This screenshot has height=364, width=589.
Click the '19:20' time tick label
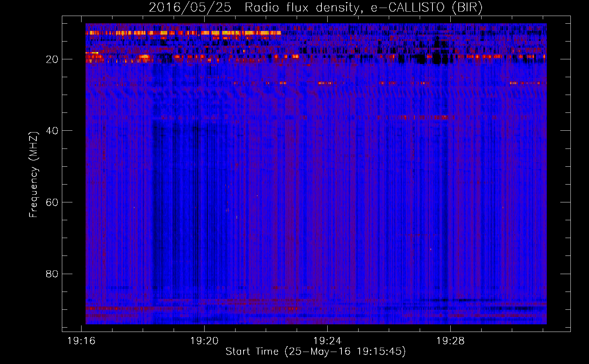(205, 341)
